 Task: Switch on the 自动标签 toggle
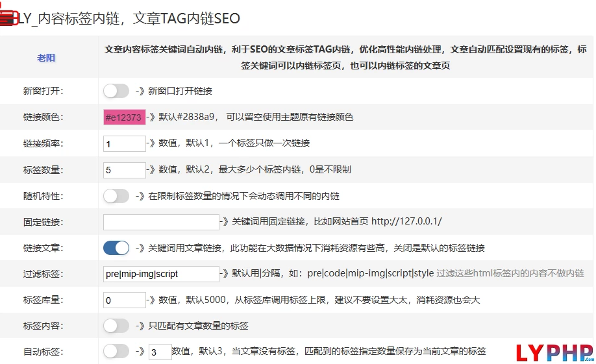[x=116, y=352]
